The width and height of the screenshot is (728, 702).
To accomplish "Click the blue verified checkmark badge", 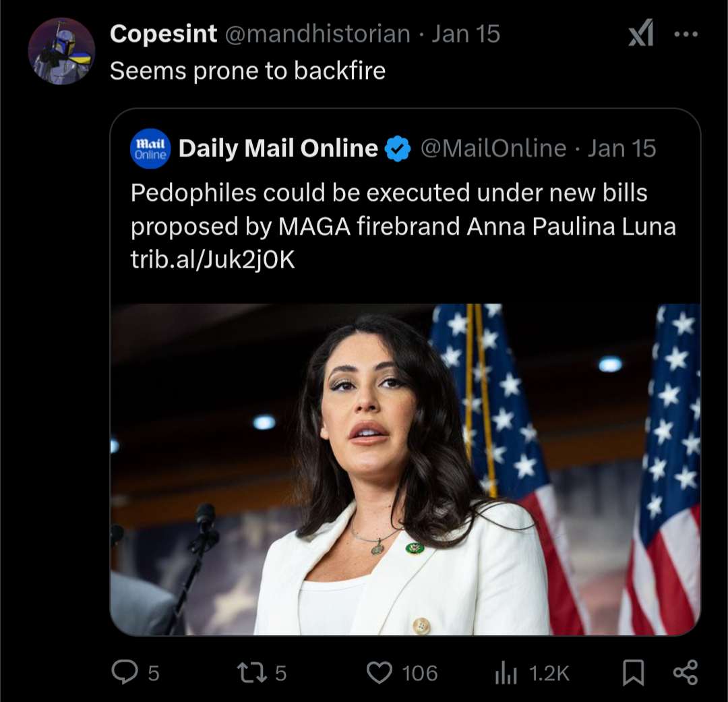I will (x=398, y=148).
